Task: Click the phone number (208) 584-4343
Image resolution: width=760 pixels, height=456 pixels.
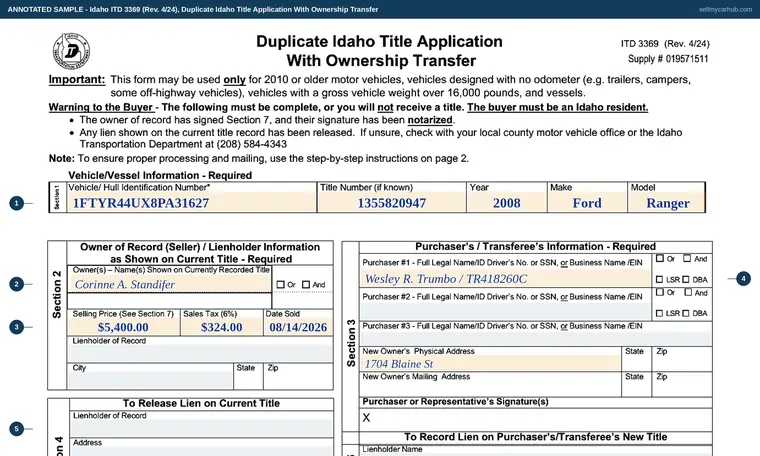Action: pos(252,144)
